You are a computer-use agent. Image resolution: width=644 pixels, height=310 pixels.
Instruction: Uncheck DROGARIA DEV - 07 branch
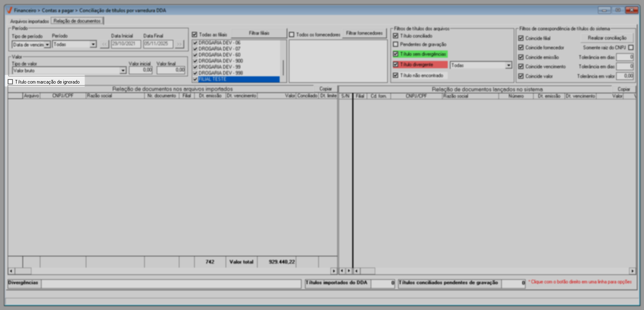click(x=195, y=49)
